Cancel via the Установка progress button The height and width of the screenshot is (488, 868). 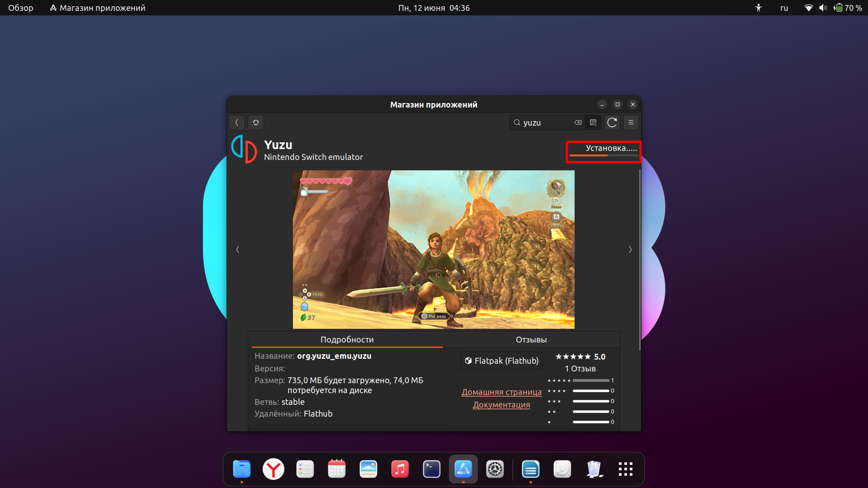coord(604,151)
